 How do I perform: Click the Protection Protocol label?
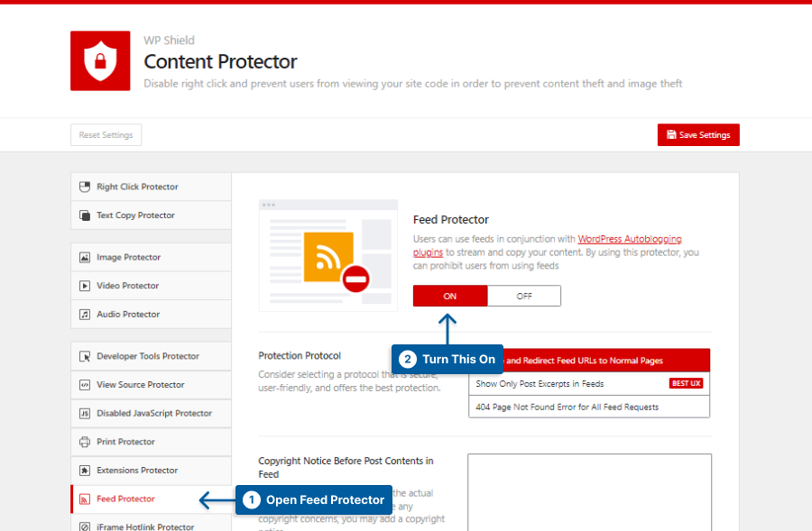pyautogui.click(x=300, y=355)
